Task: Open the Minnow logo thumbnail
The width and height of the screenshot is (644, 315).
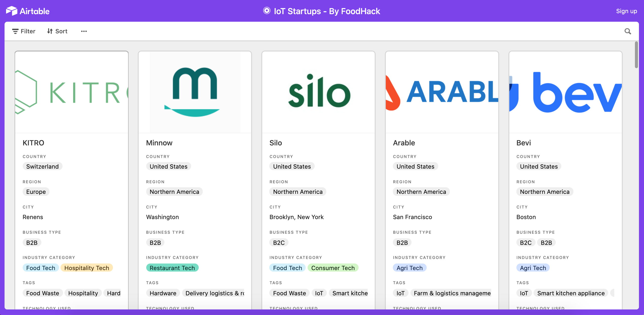Action: (x=195, y=92)
